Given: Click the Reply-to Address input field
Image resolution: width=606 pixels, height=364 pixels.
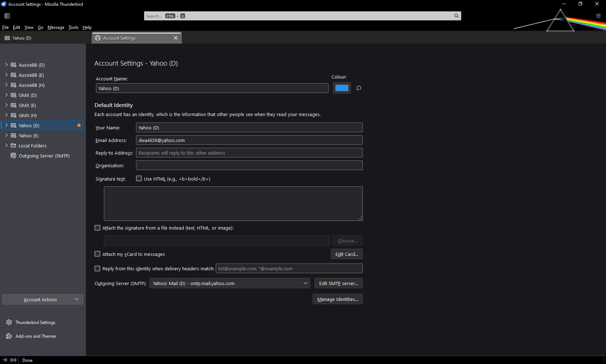Looking at the screenshot, I should tap(249, 153).
